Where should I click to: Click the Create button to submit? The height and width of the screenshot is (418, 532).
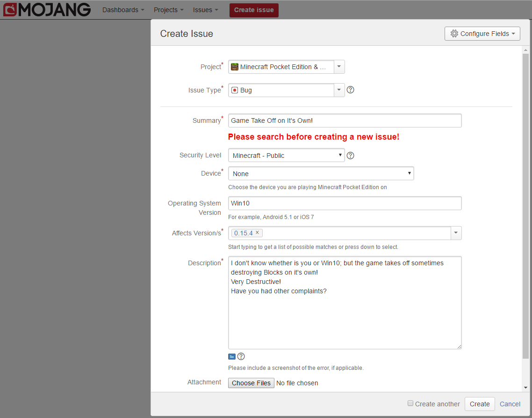pyautogui.click(x=480, y=404)
